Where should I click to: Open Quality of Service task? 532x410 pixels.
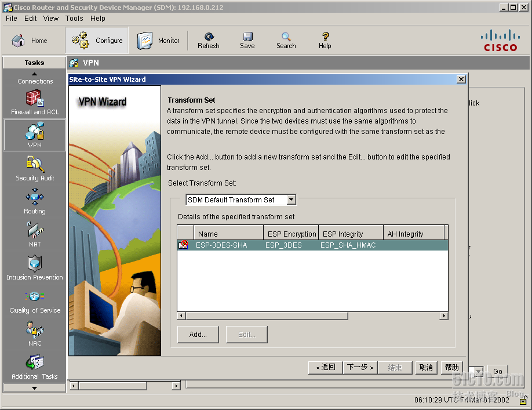pyautogui.click(x=35, y=301)
